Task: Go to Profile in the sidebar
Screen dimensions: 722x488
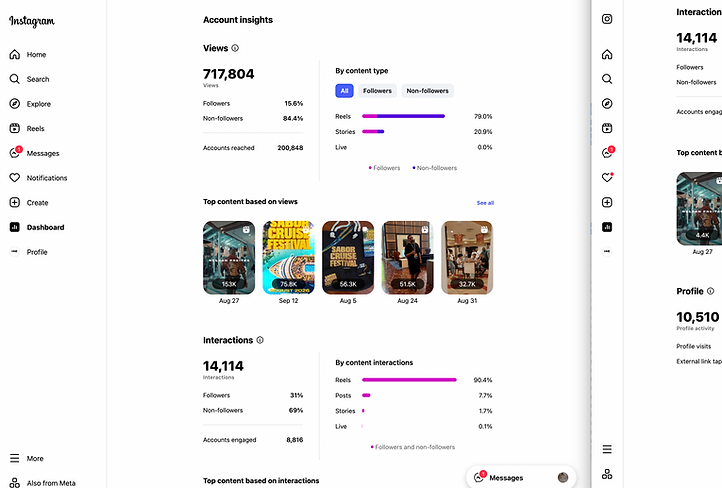Action: click(x=36, y=252)
